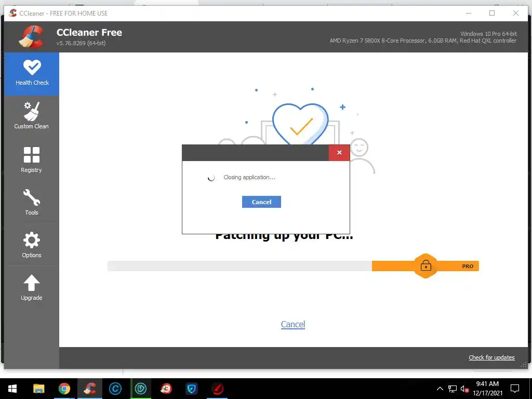
Task: Open the Options settings panel
Action: pyautogui.click(x=32, y=245)
